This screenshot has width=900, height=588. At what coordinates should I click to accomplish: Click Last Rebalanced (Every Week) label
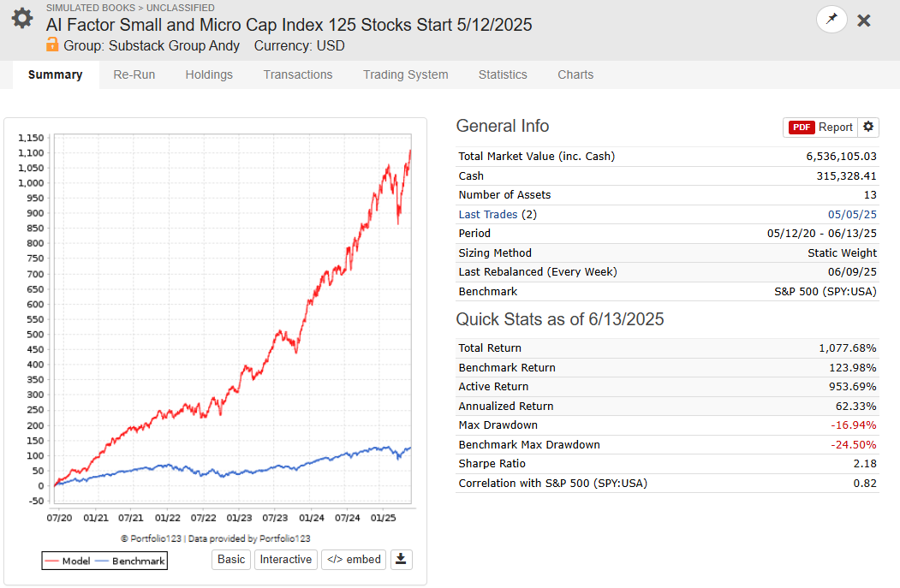coord(538,271)
